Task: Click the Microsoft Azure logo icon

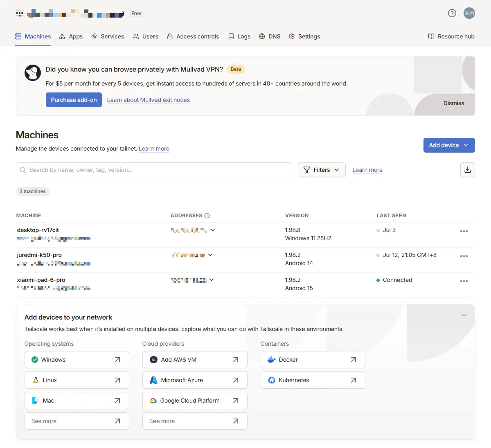Action: (153, 380)
